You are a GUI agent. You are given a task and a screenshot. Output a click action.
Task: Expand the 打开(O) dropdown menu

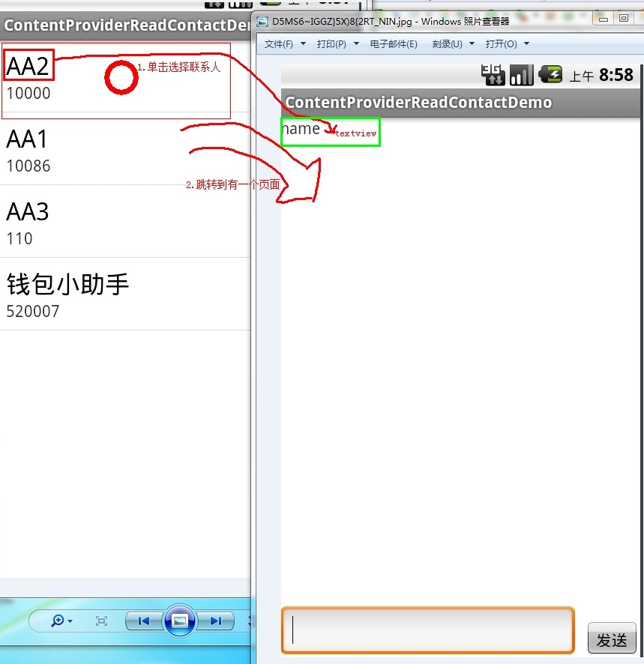(507, 44)
